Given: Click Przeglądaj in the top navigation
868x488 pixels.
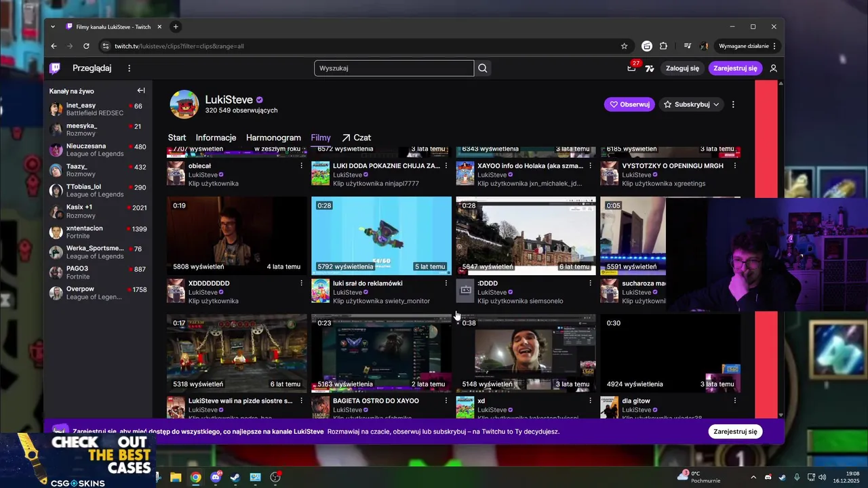Looking at the screenshot, I should point(92,68).
